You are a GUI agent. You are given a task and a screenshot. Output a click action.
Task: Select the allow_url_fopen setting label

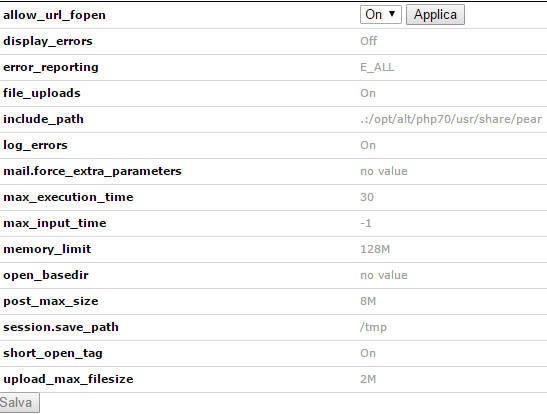(54, 15)
